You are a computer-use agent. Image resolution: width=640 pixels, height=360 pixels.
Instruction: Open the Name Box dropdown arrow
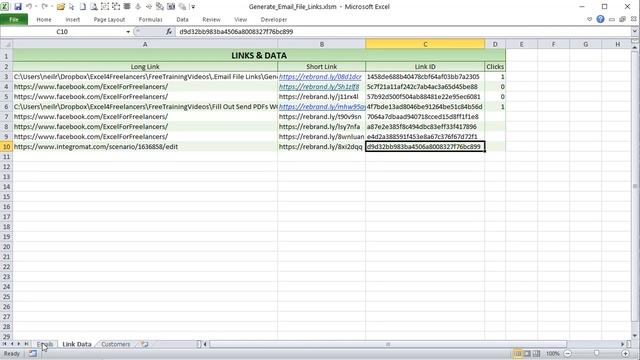tap(128, 31)
